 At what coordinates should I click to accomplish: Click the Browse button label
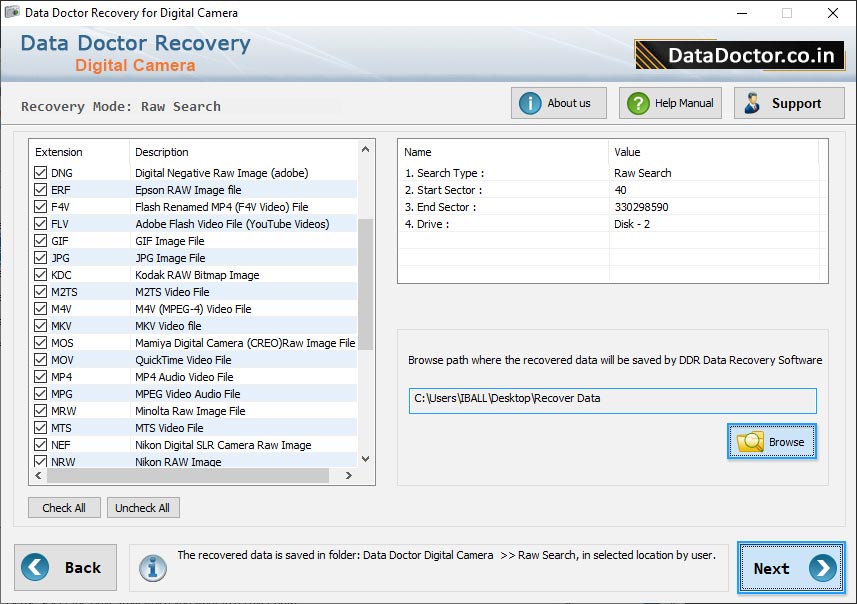click(786, 442)
